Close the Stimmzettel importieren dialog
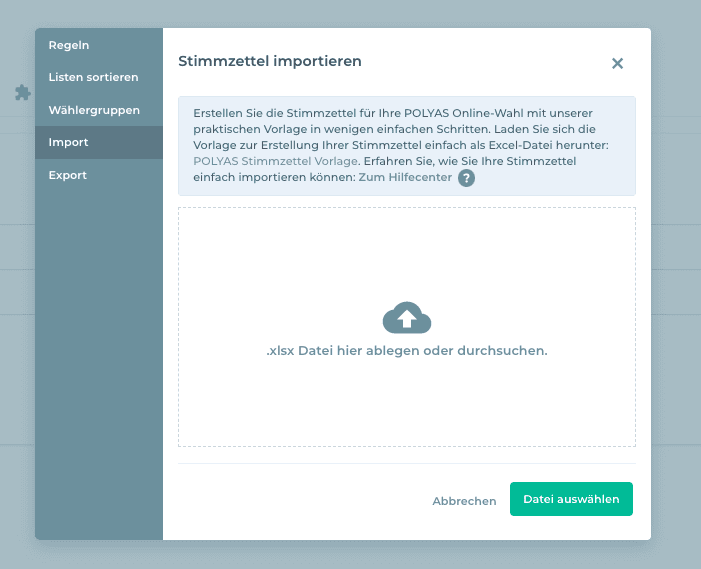The height and width of the screenshot is (569, 701). (x=617, y=63)
